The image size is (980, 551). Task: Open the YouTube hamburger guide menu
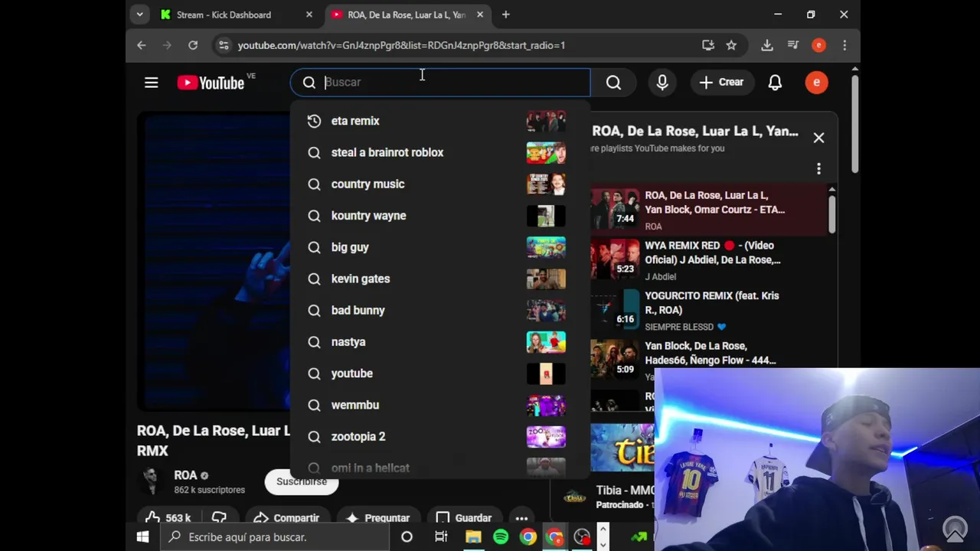click(x=151, y=83)
